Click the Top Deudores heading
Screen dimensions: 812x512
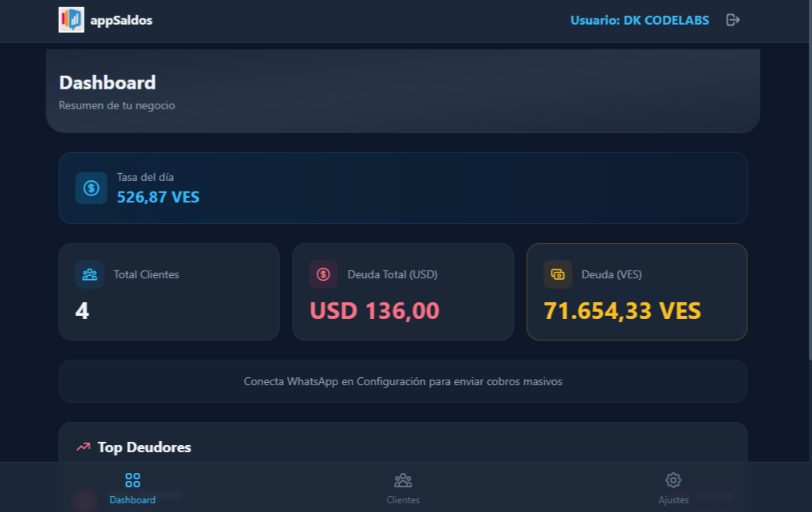pos(144,447)
